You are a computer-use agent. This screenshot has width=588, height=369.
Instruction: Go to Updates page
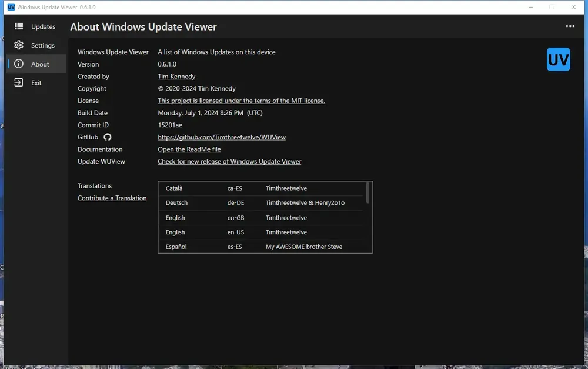(x=36, y=26)
